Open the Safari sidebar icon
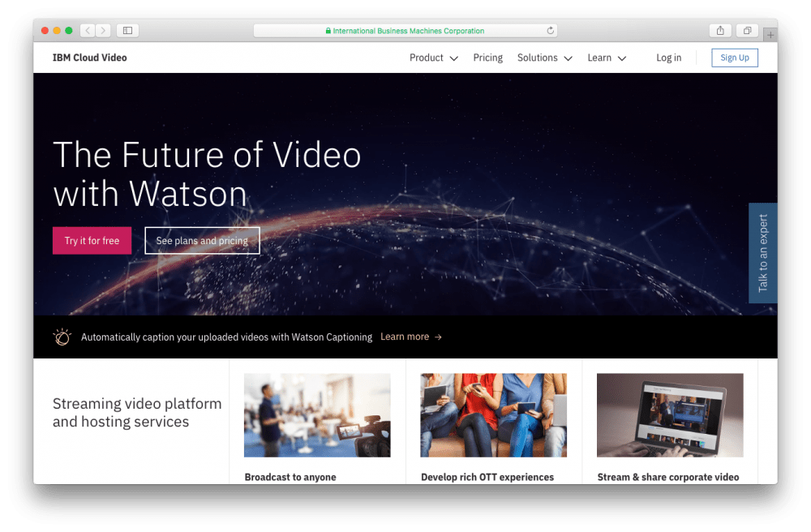The image size is (811, 532). pyautogui.click(x=127, y=30)
